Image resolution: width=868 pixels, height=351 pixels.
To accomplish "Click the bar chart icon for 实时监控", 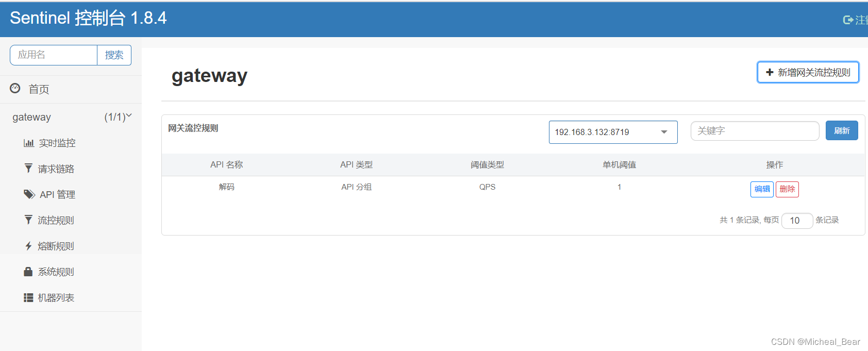I will point(29,143).
